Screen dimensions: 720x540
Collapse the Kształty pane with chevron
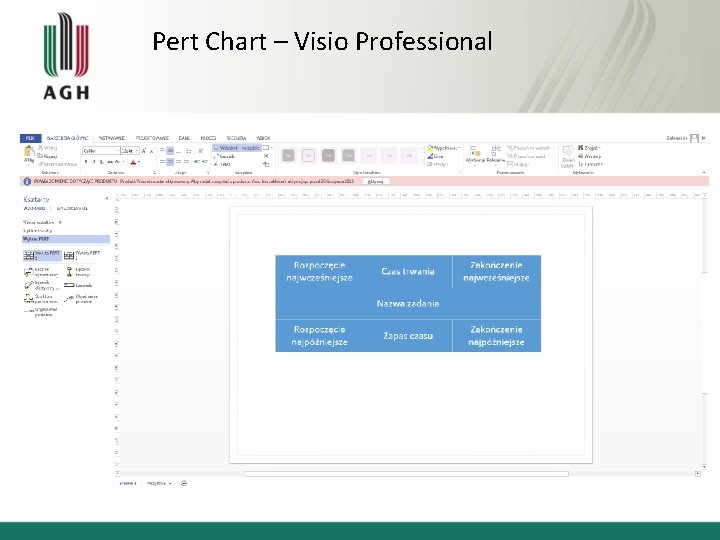click(107, 199)
